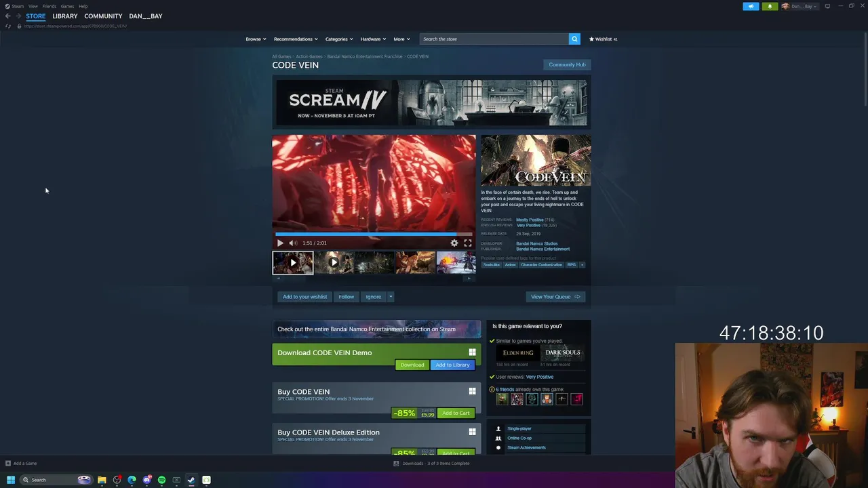868x488 pixels.
Task: Open the Downloads status icon
Action: pyautogui.click(x=397, y=464)
